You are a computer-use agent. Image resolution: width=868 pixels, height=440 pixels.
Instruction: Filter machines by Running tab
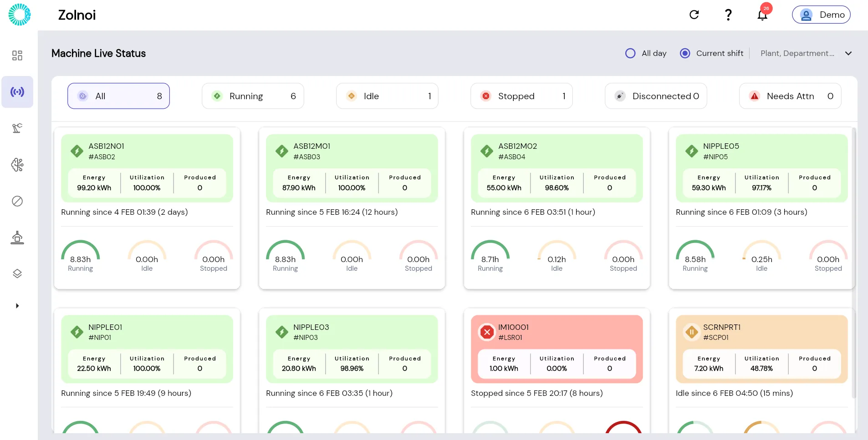[253, 96]
